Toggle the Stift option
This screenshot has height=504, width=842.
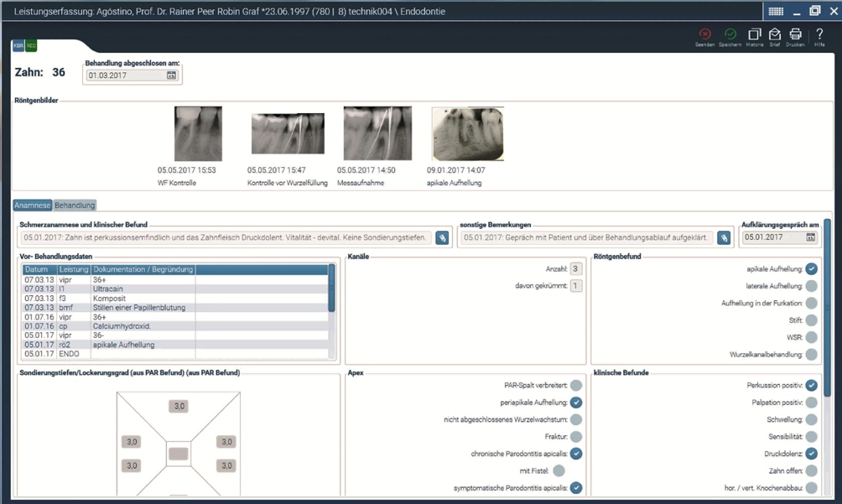pyautogui.click(x=812, y=320)
